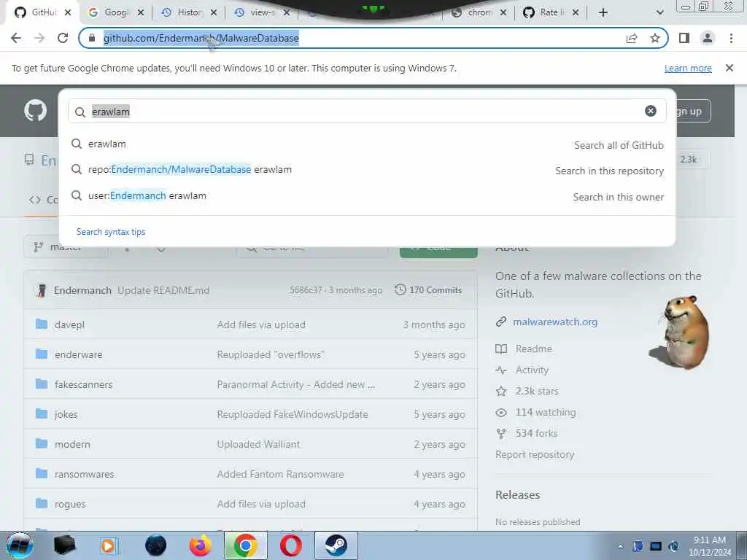Image resolution: width=747 pixels, height=560 pixels.
Task: Open the rogues folder
Action: click(70, 505)
